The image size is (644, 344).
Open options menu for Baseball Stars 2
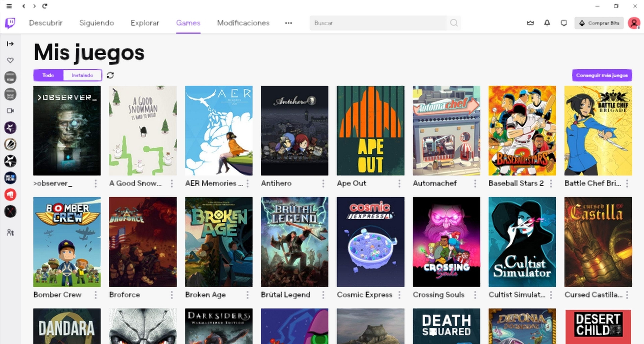[x=551, y=184]
